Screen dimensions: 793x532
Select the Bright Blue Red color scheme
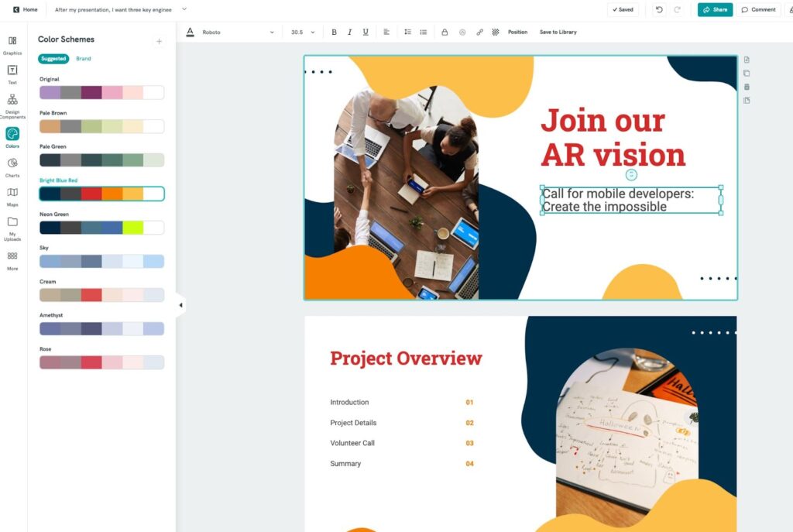pos(101,194)
